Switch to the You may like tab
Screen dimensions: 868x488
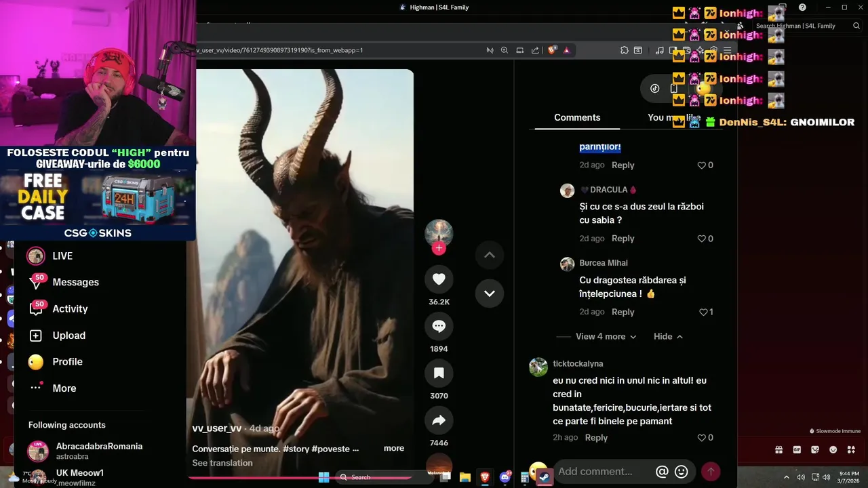click(673, 117)
